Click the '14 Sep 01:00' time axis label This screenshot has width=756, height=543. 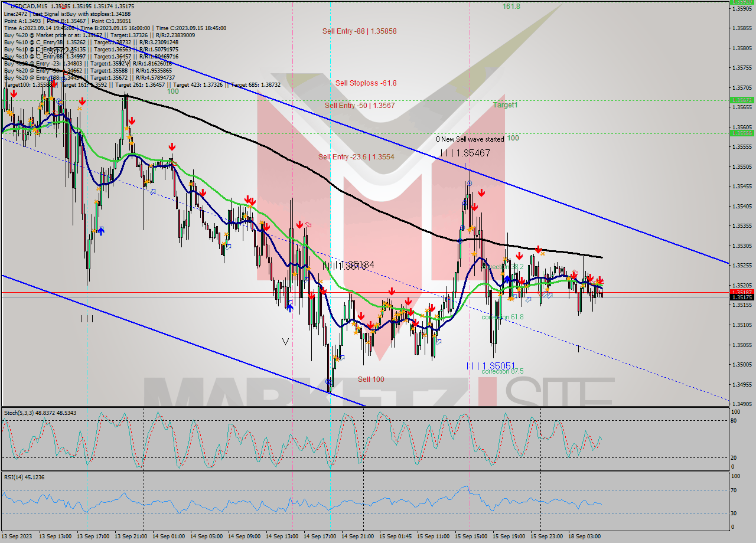coord(169,537)
